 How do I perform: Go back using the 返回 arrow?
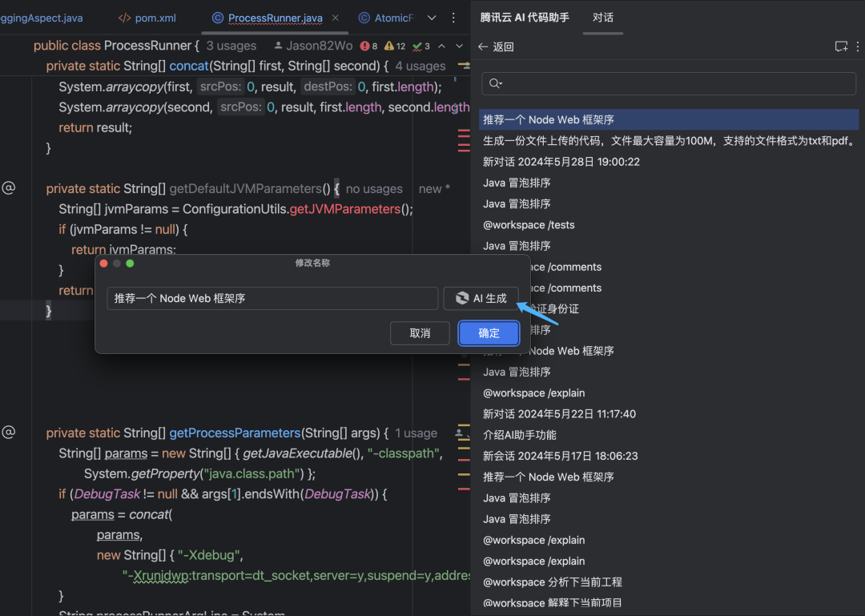pyautogui.click(x=496, y=47)
